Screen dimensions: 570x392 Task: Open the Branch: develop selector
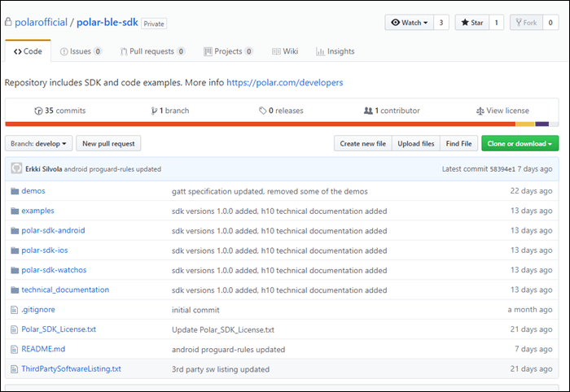(x=38, y=143)
